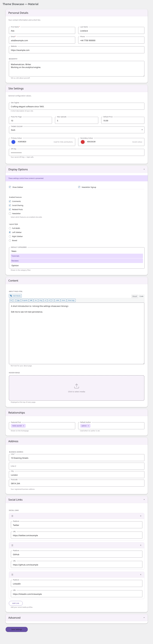Uncheck the Social Sharing feature
This screenshot has width=153, height=644.
tap(10, 205)
